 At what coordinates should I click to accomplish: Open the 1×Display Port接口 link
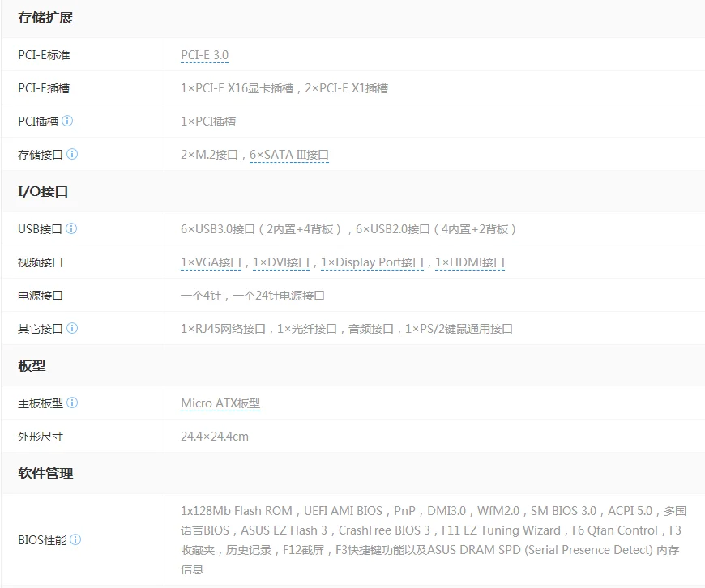coord(372,262)
